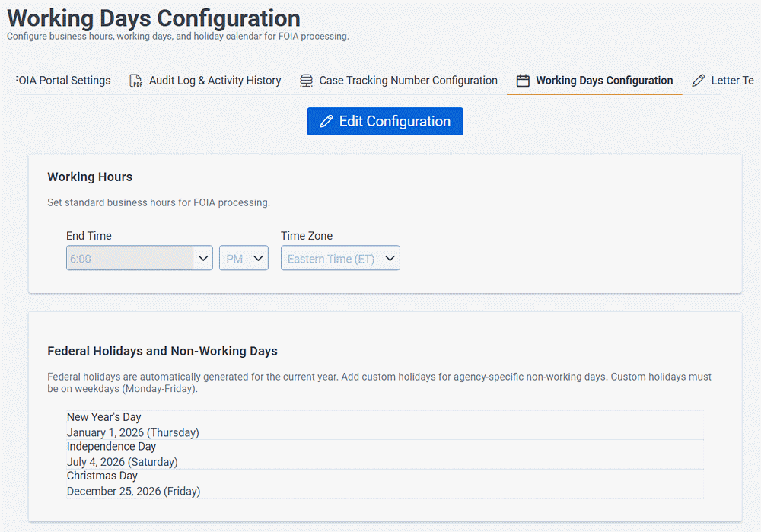
Task: Click the End Time dropdown chevron
Action: point(203,258)
